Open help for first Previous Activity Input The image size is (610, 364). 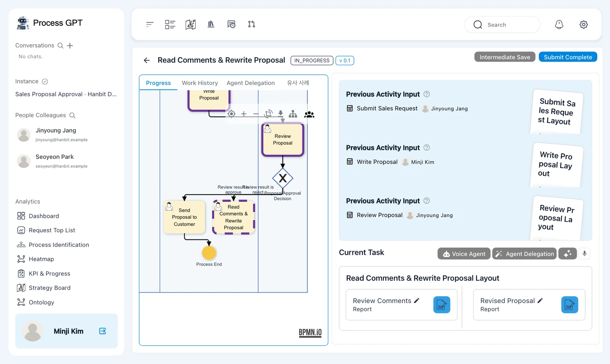(427, 94)
